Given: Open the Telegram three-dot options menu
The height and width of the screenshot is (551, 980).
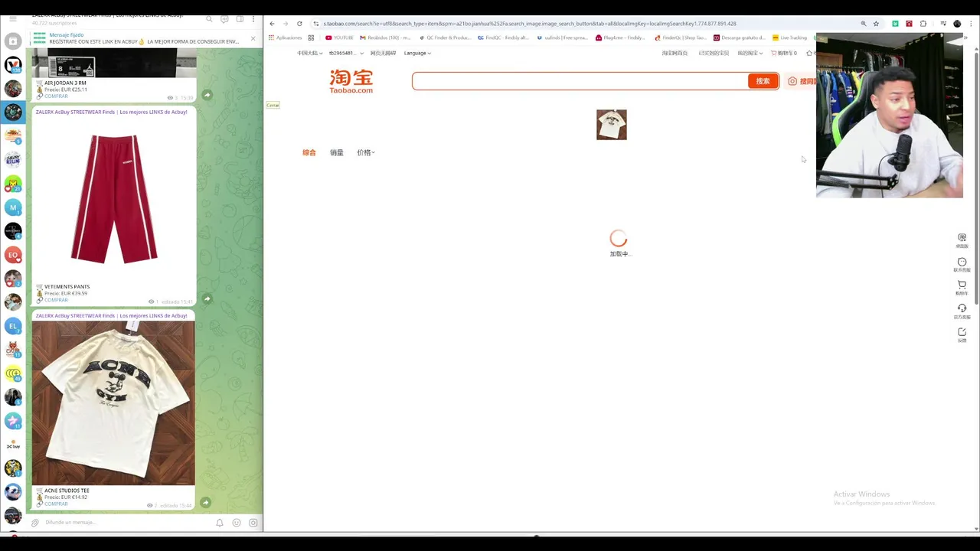Looking at the screenshot, I should pyautogui.click(x=253, y=19).
